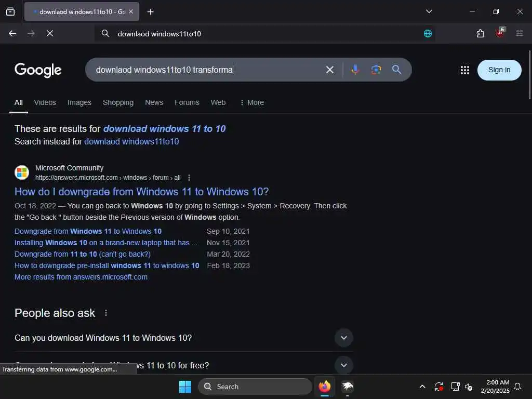Click the Windows taskbar Search box
The image size is (532, 399).
tap(255, 387)
